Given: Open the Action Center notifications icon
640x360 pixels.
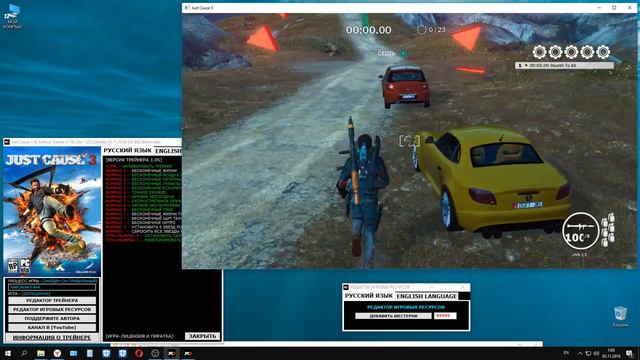Looking at the screenshot, I should tap(629, 353).
